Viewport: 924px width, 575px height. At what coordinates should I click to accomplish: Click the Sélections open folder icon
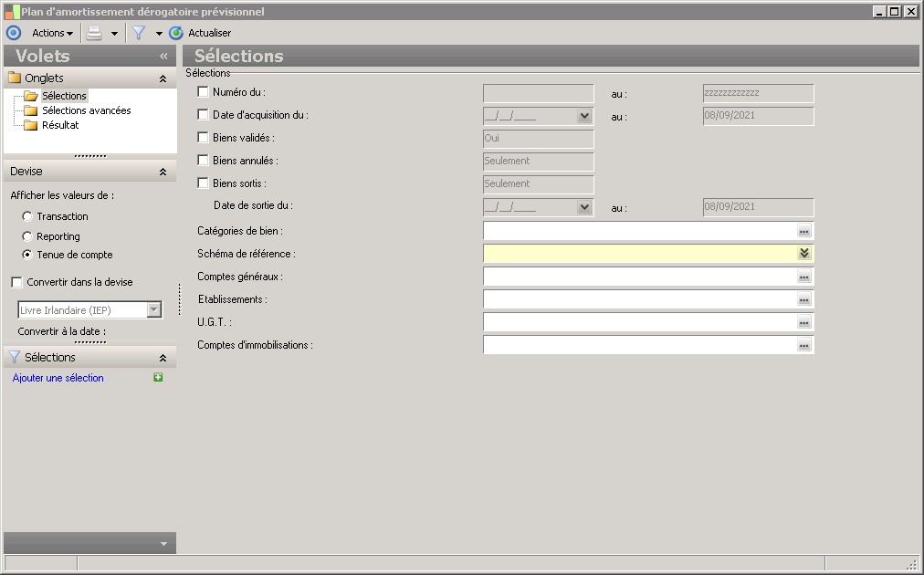(31, 96)
